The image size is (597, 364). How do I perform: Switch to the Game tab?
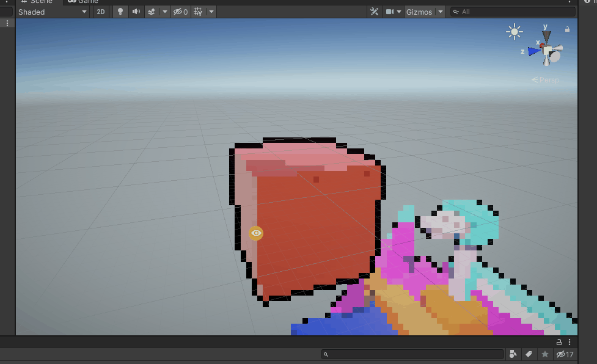pyautogui.click(x=83, y=2)
